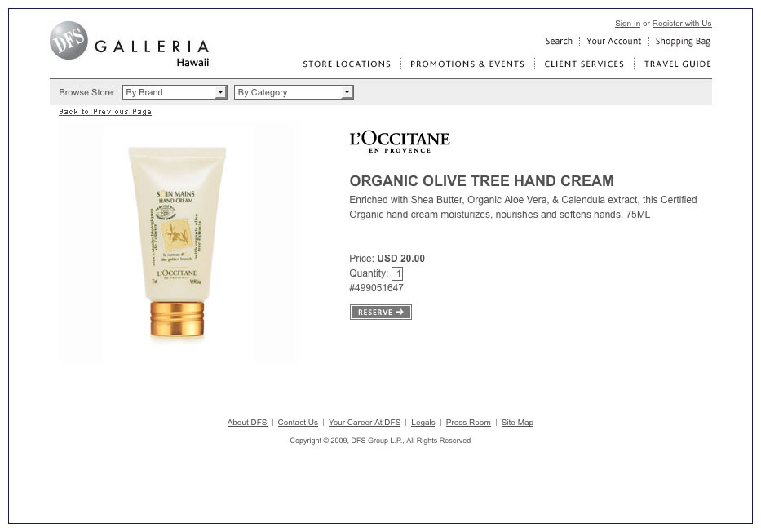Screen dimensions: 761x532
Task: View the Shopping Bag
Action: (x=683, y=42)
